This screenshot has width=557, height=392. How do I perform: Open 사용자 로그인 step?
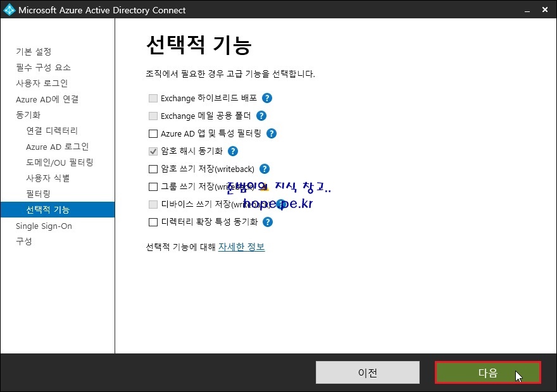coord(42,83)
